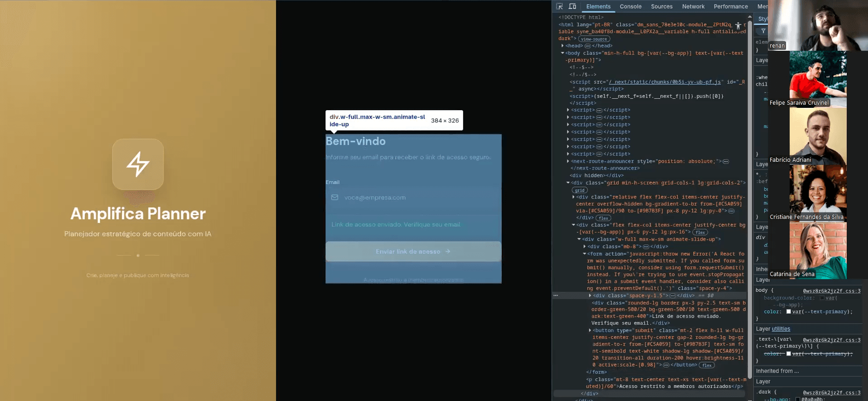
Task: Click the envelope icon in Email field
Action: [335, 198]
